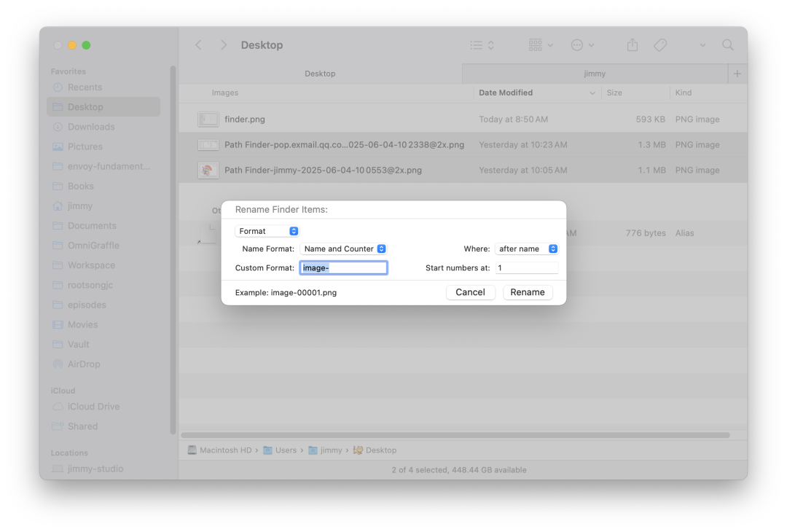This screenshot has height=532, width=787.
Task: Open the Format popup menu
Action: [267, 231]
